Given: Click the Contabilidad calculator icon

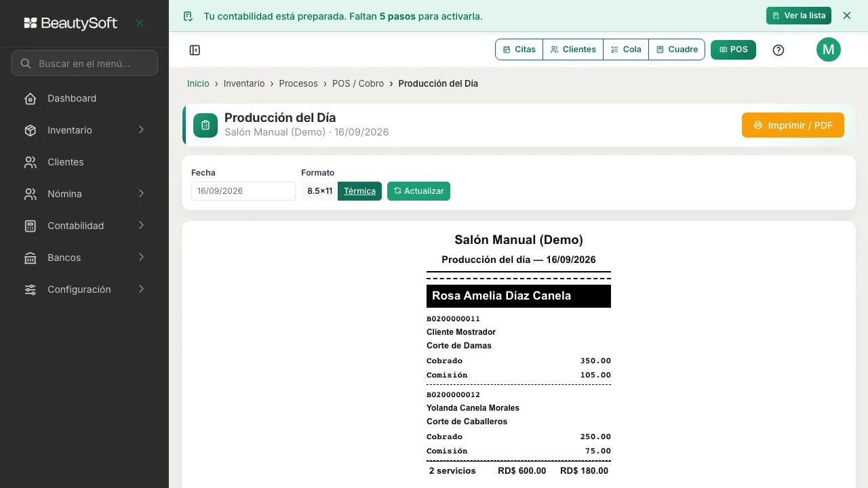Looking at the screenshot, I should (31, 226).
